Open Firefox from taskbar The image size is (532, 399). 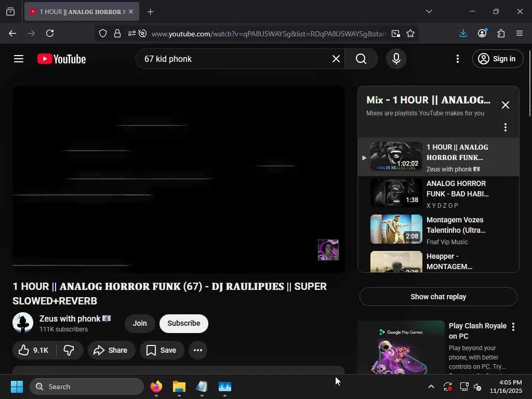156,387
